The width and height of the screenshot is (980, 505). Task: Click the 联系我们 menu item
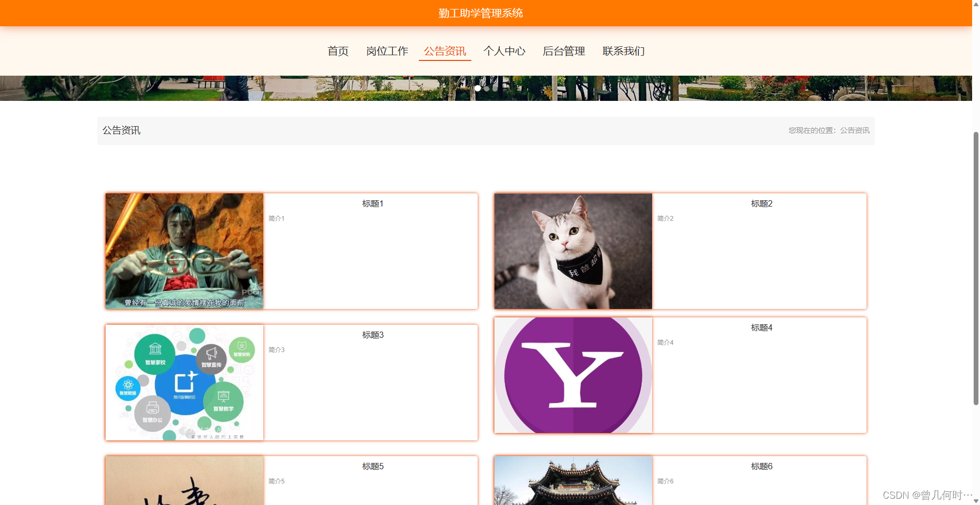coord(623,51)
